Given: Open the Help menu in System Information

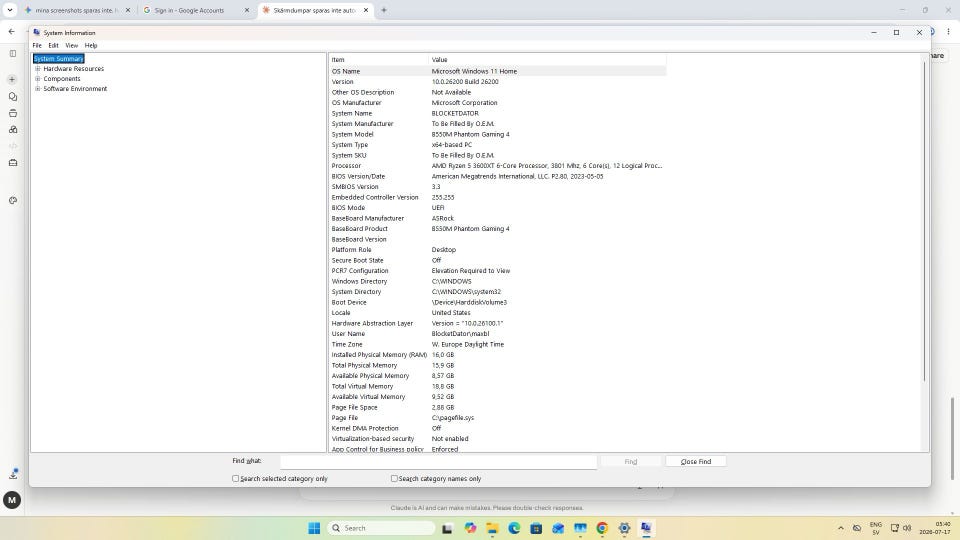Looking at the screenshot, I should [91, 45].
